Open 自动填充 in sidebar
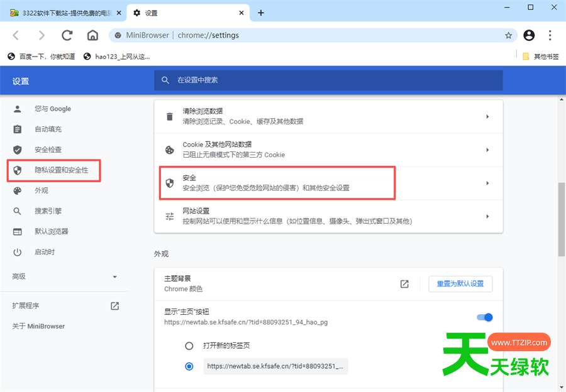The image size is (566, 392). tap(48, 129)
